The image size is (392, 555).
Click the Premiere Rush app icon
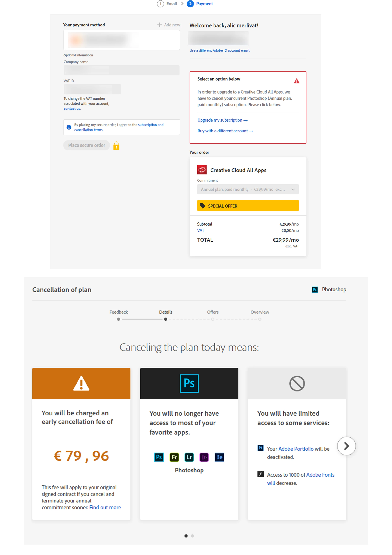[204, 457]
